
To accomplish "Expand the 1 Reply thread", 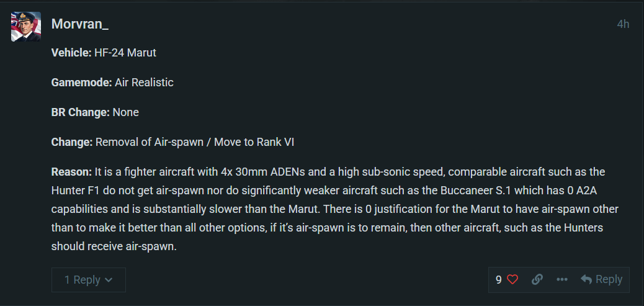I will tap(82, 280).
